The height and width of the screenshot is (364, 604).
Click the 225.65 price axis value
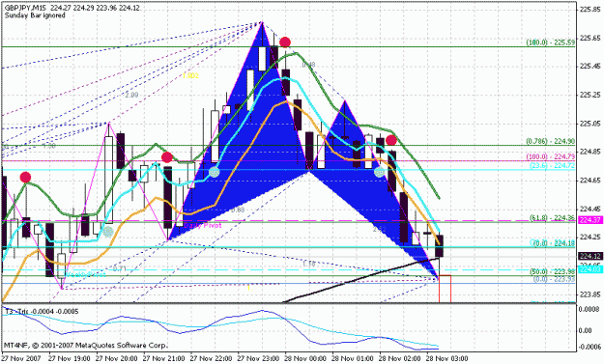[x=590, y=38]
